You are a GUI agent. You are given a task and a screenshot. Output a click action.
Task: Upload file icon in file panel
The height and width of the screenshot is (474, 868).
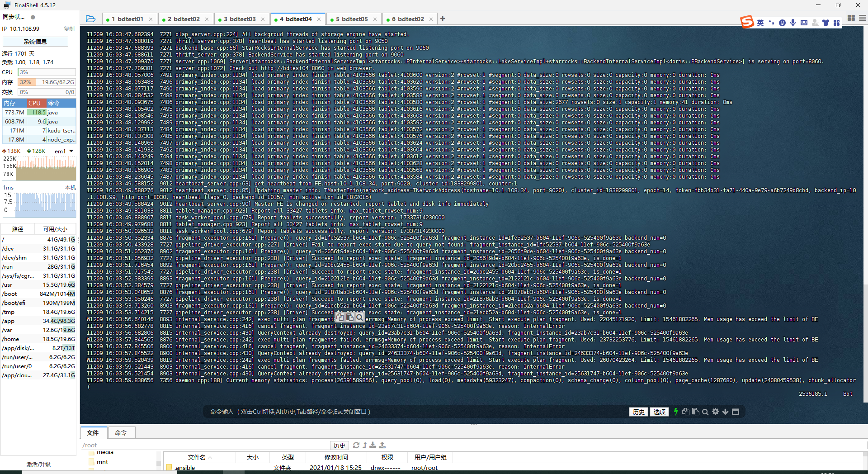coord(382,445)
